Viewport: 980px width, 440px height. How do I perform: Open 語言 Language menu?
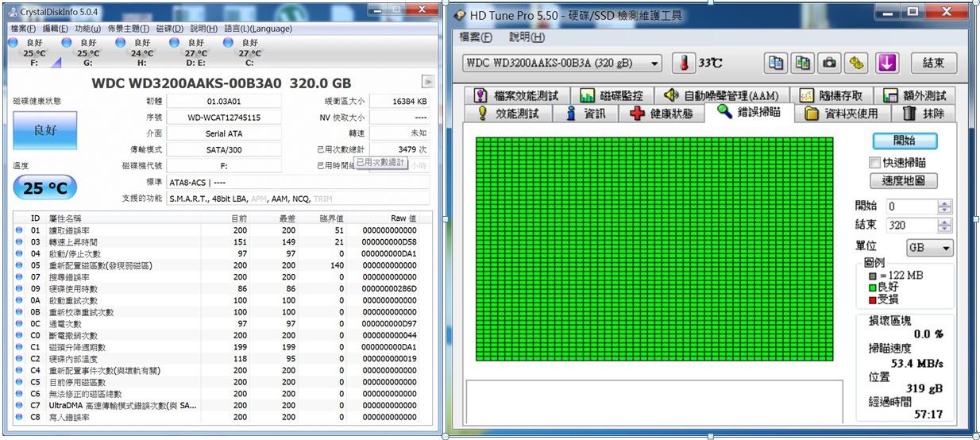pyautogui.click(x=258, y=29)
